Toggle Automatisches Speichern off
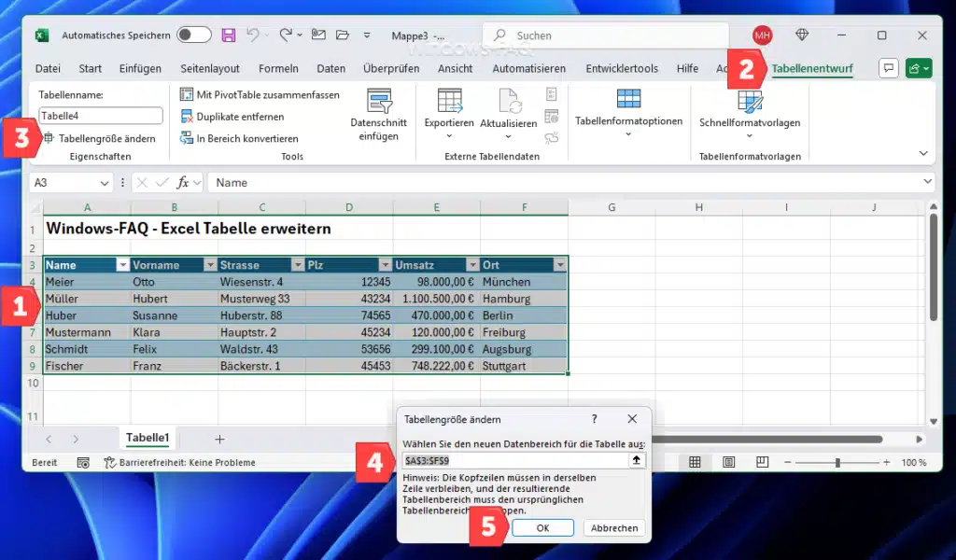This screenshot has width=956, height=560. (x=194, y=35)
